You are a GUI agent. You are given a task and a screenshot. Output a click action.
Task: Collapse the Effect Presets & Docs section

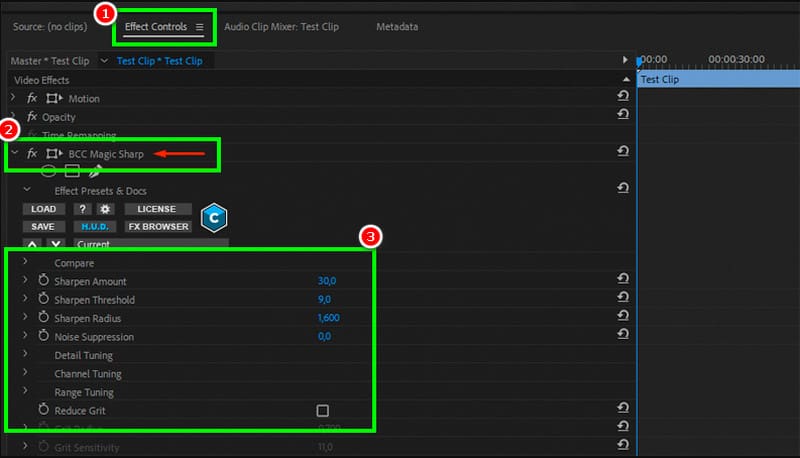point(27,190)
